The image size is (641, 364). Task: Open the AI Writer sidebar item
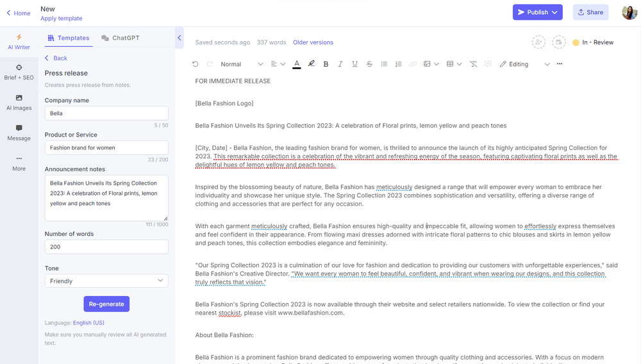[x=19, y=42]
